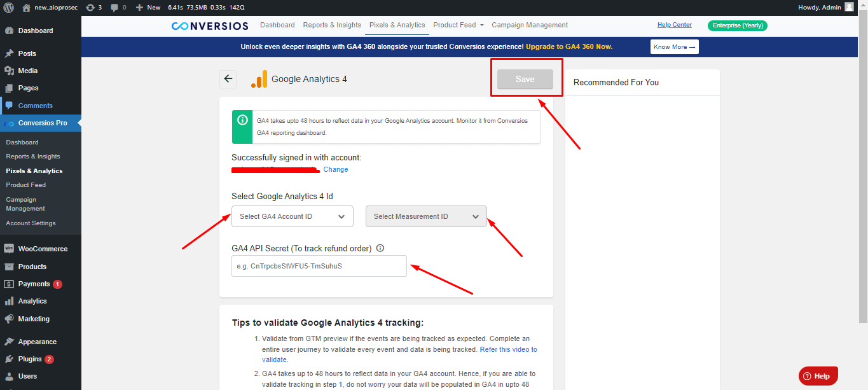Open sidebar Product Feed submenu item

click(x=26, y=185)
